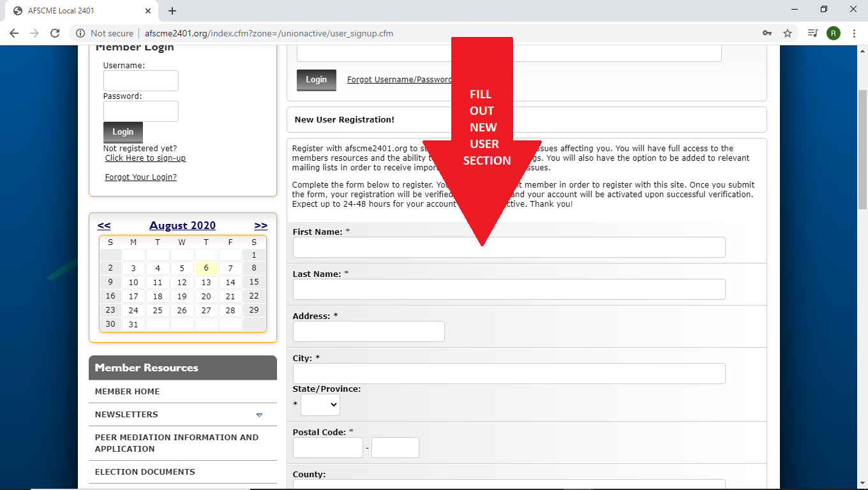
Task: Select August 15 in calendar
Action: click(x=254, y=282)
